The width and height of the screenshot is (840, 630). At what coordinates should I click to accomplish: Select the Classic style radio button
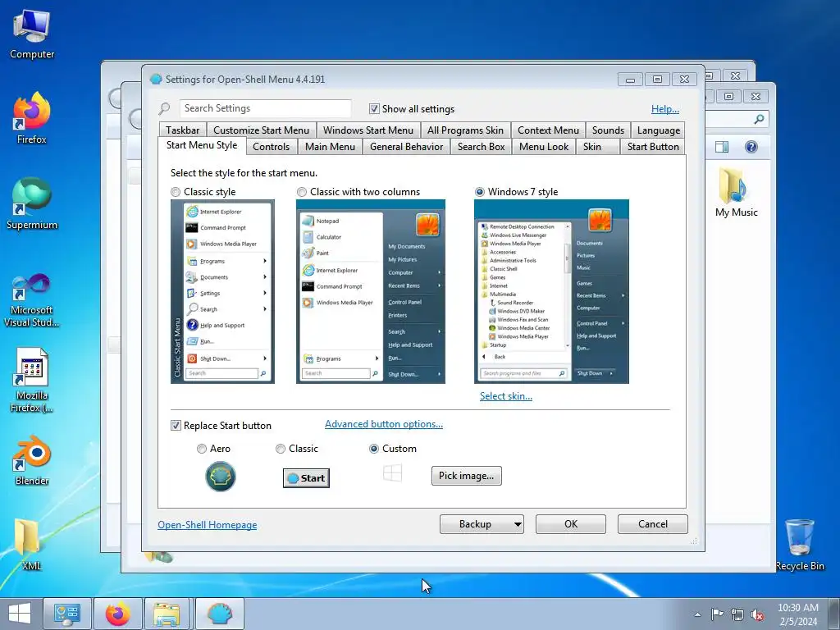point(176,192)
